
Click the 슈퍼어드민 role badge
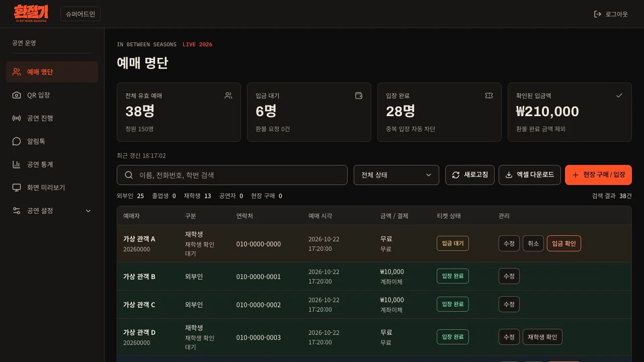click(80, 14)
